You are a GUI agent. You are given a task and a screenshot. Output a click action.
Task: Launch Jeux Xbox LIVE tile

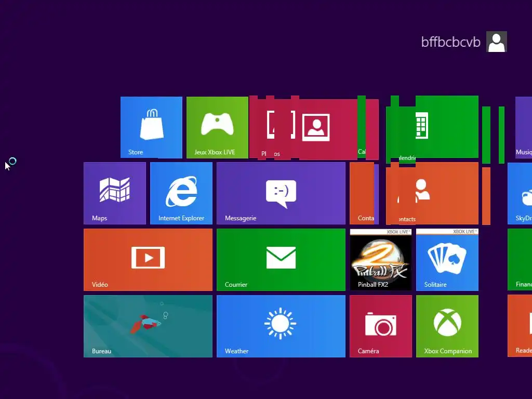pyautogui.click(x=217, y=127)
